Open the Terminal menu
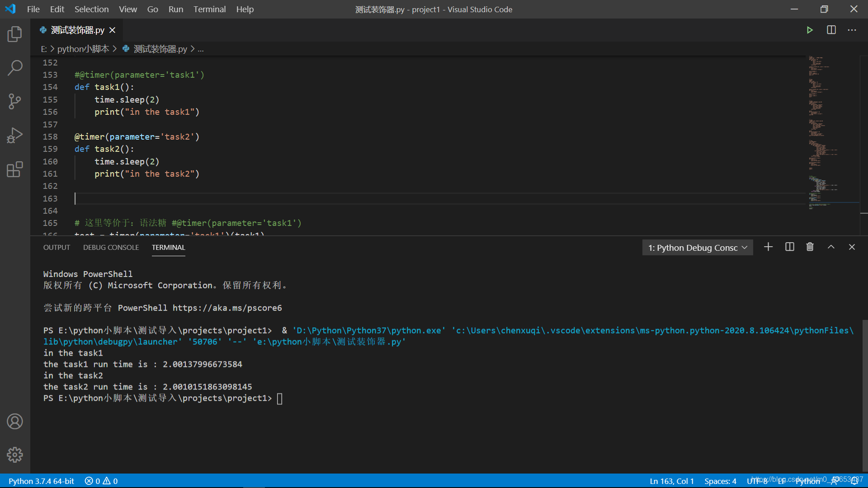Screen dimensions: 868x488 209,9
